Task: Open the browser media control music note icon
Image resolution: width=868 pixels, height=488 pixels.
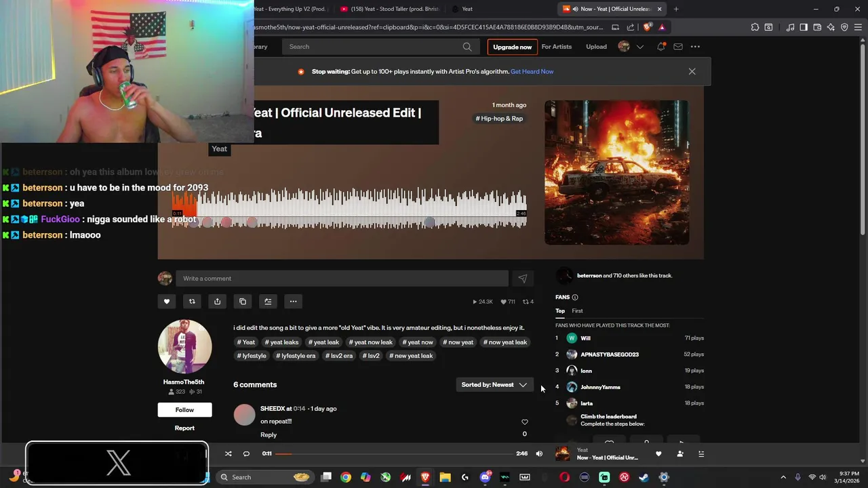Action: coord(790,27)
